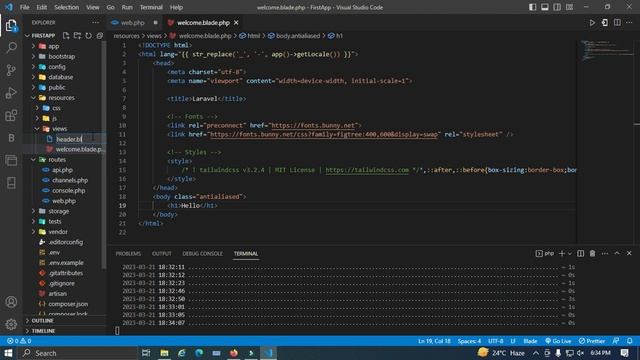Image resolution: width=640 pixels, height=360 pixels.
Task: Switch to the OUTPUT panel tab
Action: tap(162, 253)
